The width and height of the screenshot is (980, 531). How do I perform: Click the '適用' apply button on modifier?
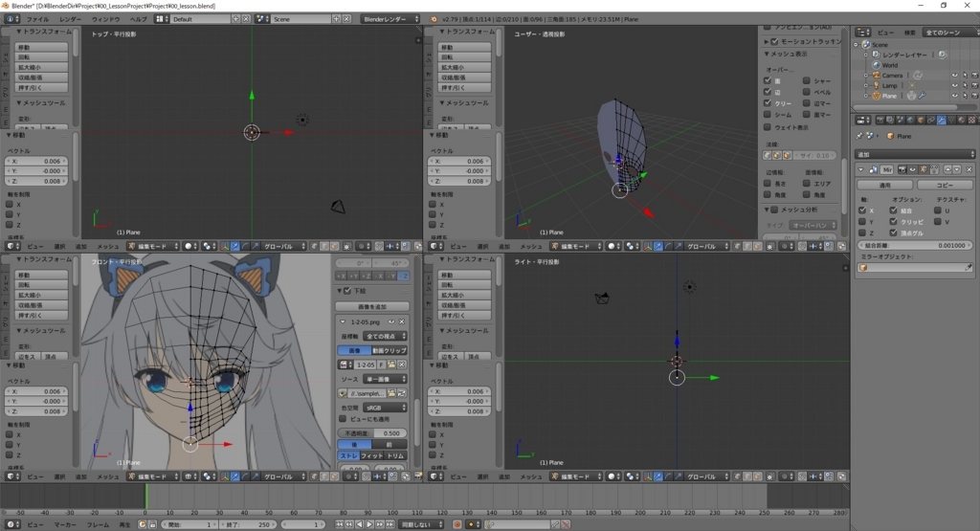point(883,185)
